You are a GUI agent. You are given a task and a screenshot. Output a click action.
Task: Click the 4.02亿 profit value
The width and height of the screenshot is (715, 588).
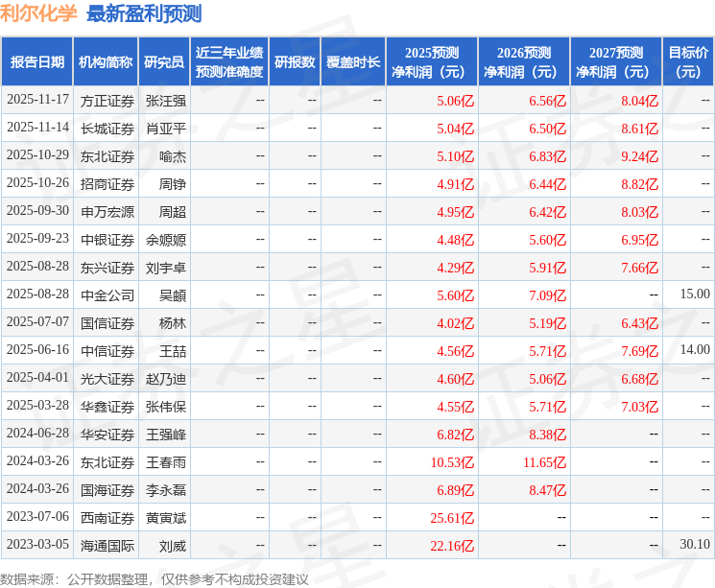[456, 323]
